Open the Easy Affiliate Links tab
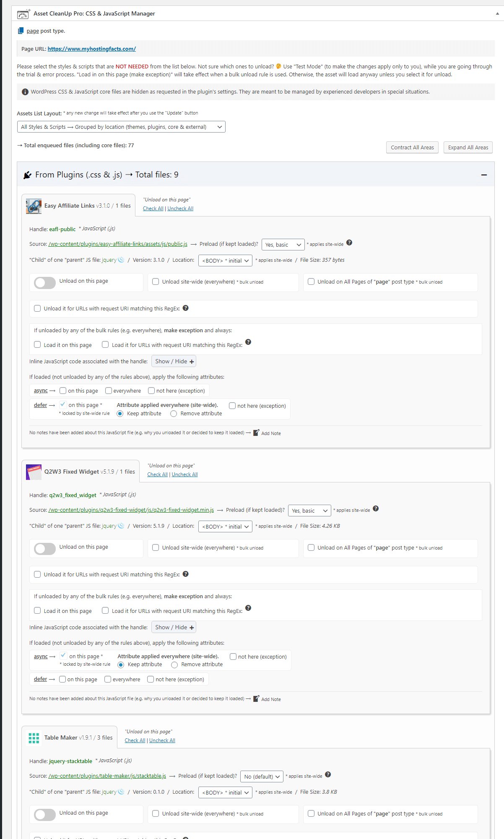Image resolution: width=504 pixels, height=839 pixels. coord(78,206)
